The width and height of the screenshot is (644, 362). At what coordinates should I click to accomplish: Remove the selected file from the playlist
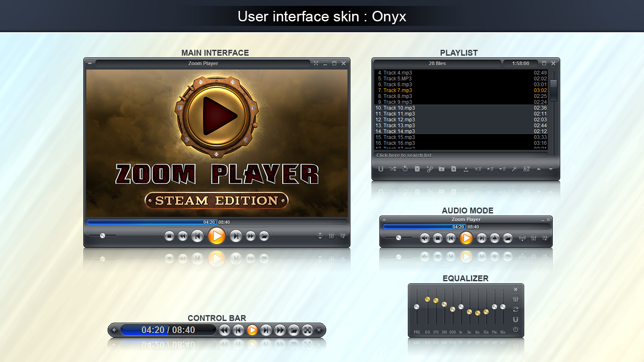pos(453,169)
